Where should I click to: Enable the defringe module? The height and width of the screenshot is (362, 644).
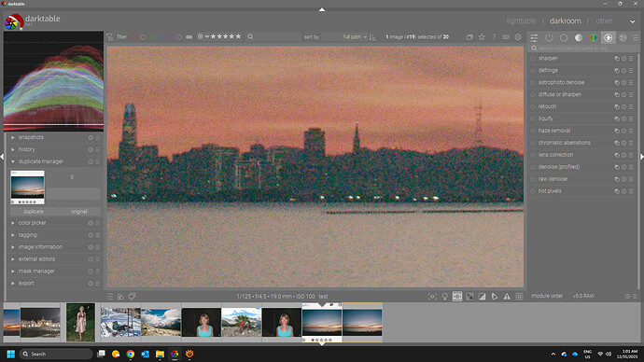[533, 71]
